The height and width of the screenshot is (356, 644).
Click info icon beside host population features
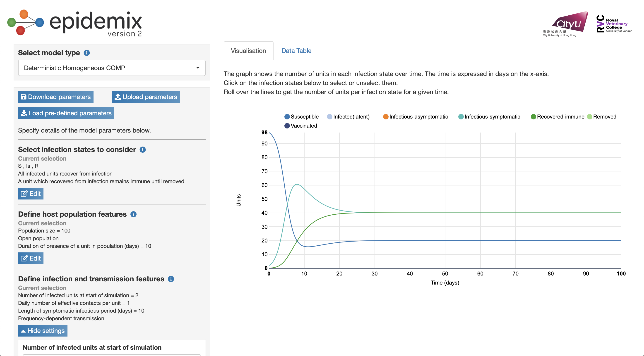pyautogui.click(x=134, y=214)
